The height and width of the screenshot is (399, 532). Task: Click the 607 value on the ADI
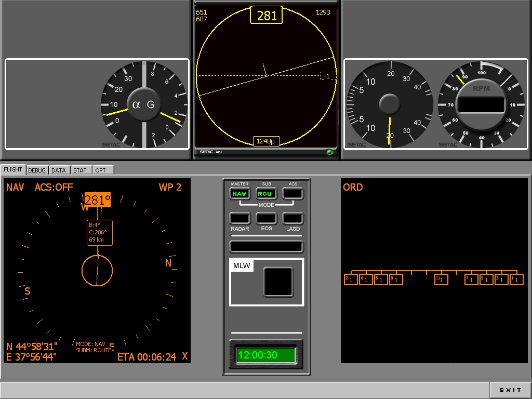[201, 19]
